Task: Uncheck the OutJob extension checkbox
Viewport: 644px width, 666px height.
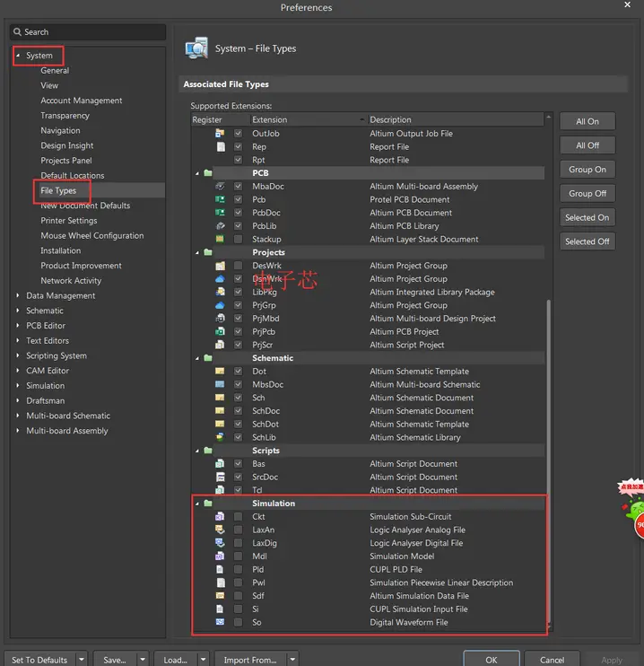Action: [239, 134]
